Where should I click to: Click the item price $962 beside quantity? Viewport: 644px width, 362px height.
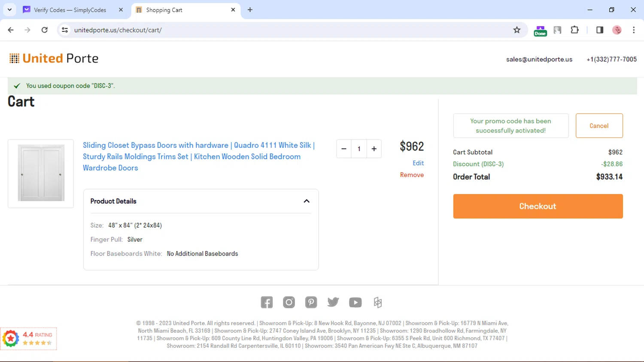tap(412, 146)
